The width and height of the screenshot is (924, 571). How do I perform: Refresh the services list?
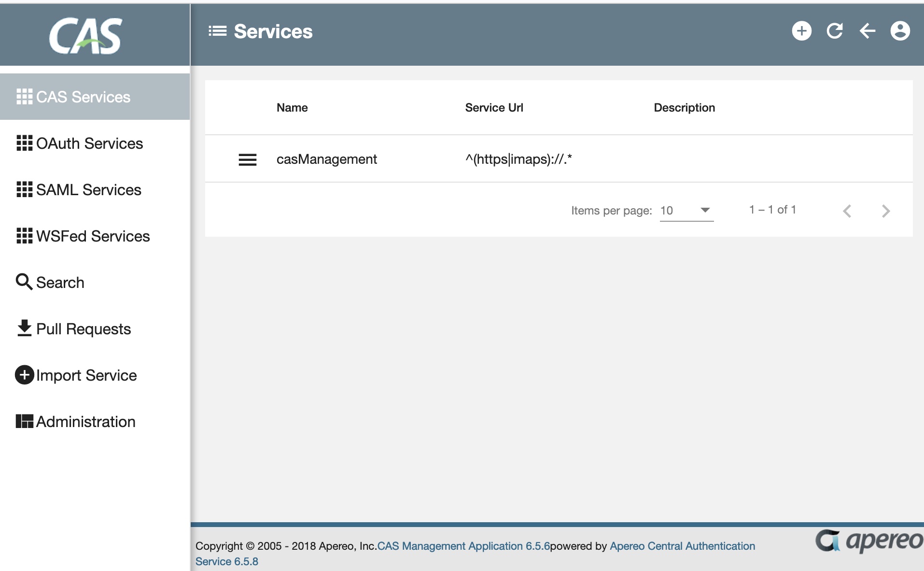click(834, 31)
